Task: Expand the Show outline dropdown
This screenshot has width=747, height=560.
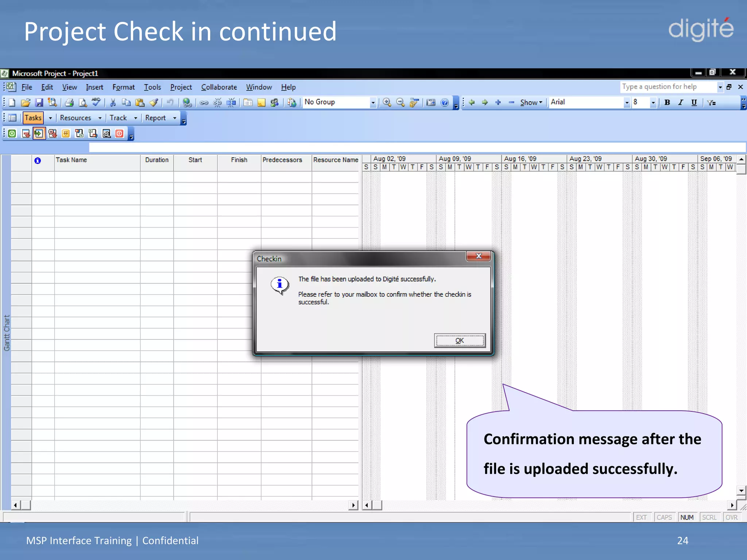Action: (x=531, y=102)
